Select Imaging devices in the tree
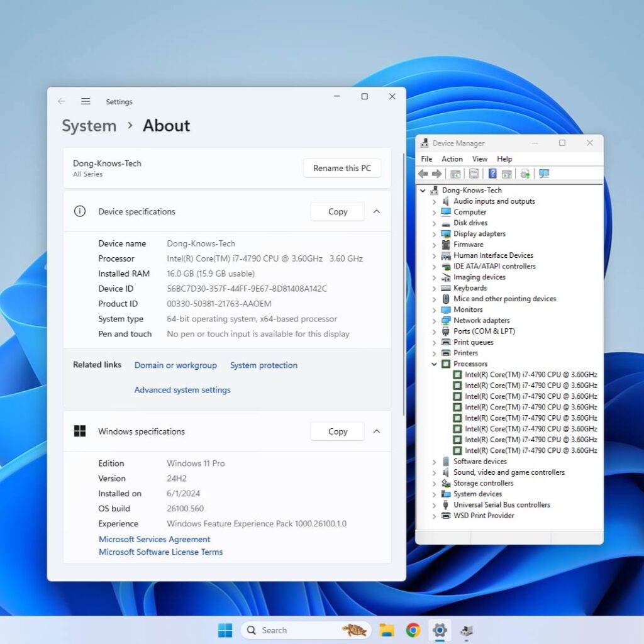Viewport: 644px width, 644px height. [x=479, y=277]
